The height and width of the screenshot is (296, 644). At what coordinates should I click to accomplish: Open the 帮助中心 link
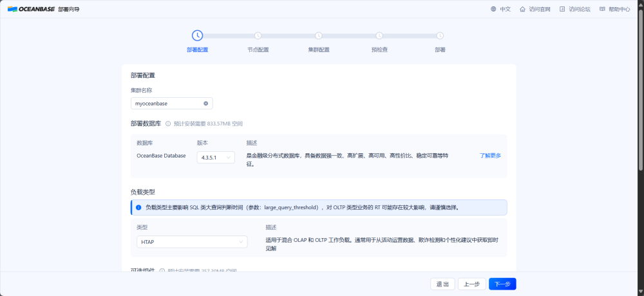[620, 9]
